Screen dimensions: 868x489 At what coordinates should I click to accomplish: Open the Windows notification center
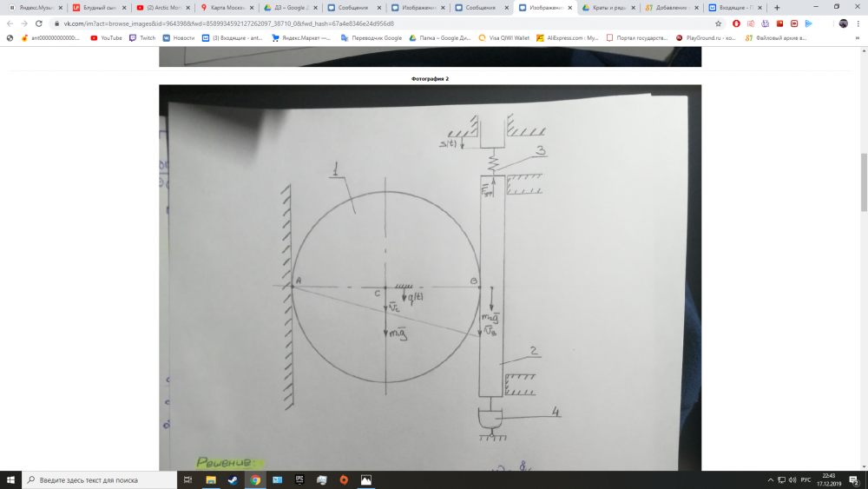855,480
